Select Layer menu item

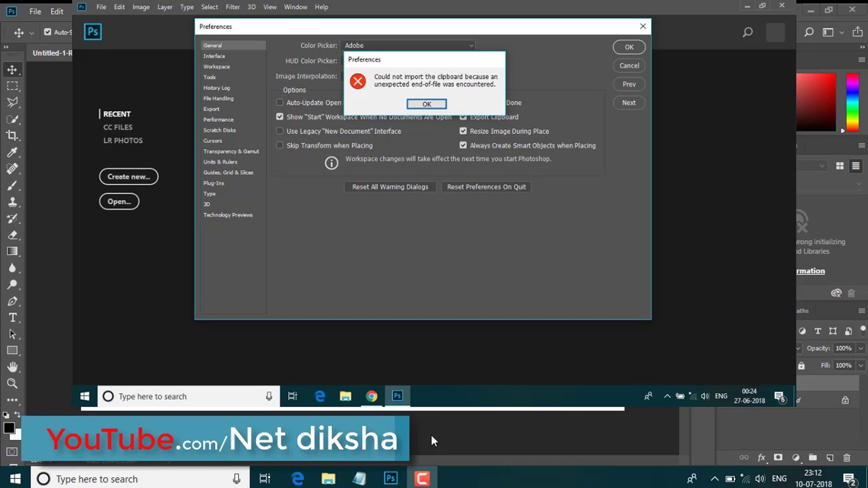tap(165, 7)
